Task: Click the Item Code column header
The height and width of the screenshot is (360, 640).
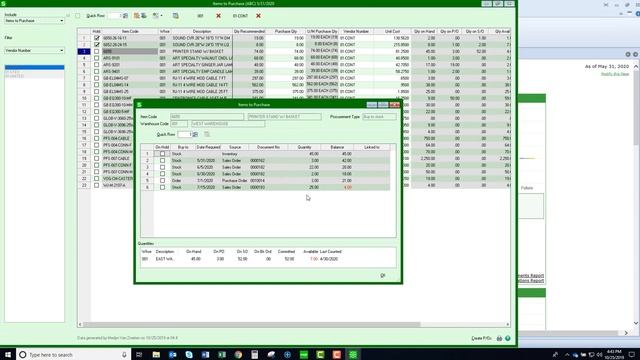Action: (130, 31)
